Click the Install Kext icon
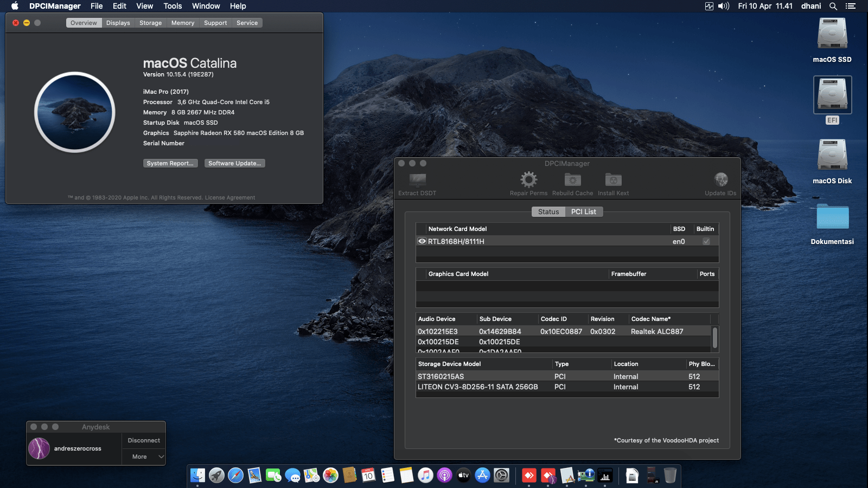 [613, 179]
